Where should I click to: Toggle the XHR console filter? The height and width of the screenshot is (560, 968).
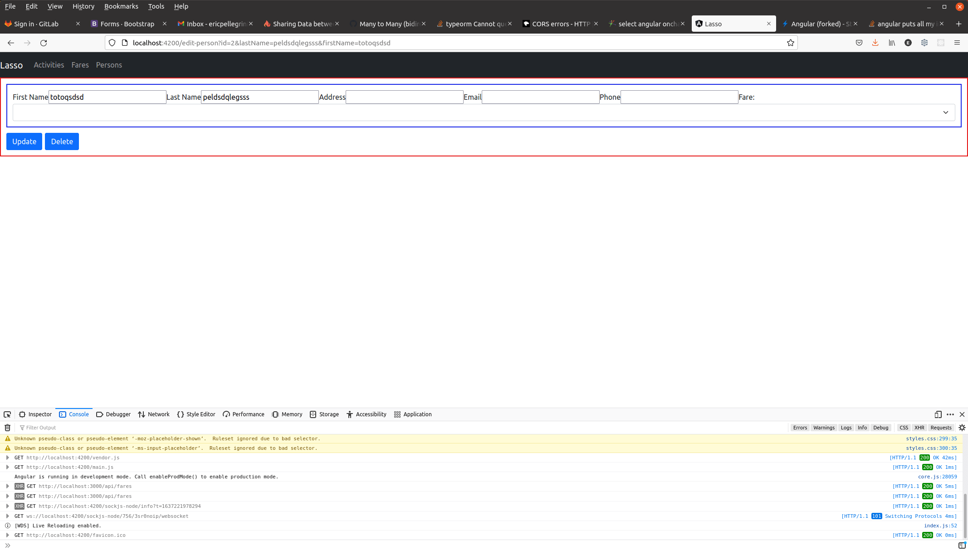click(x=919, y=428)
